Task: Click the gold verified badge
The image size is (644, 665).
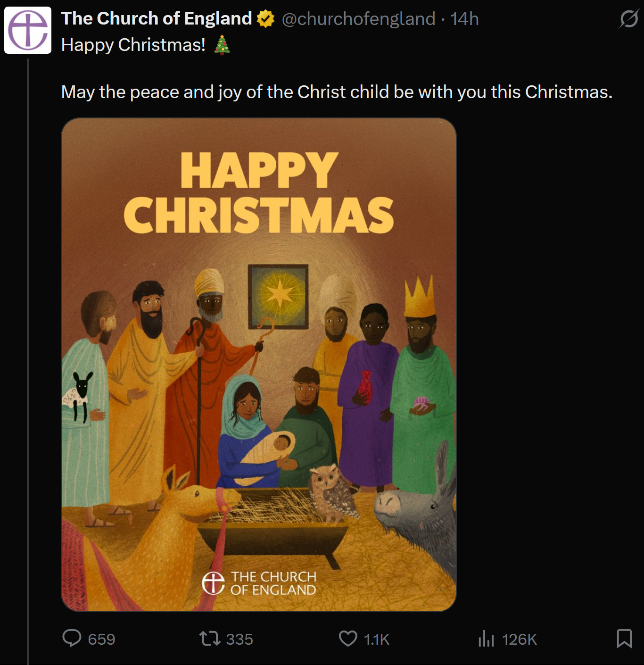Action: click(266, 19)
